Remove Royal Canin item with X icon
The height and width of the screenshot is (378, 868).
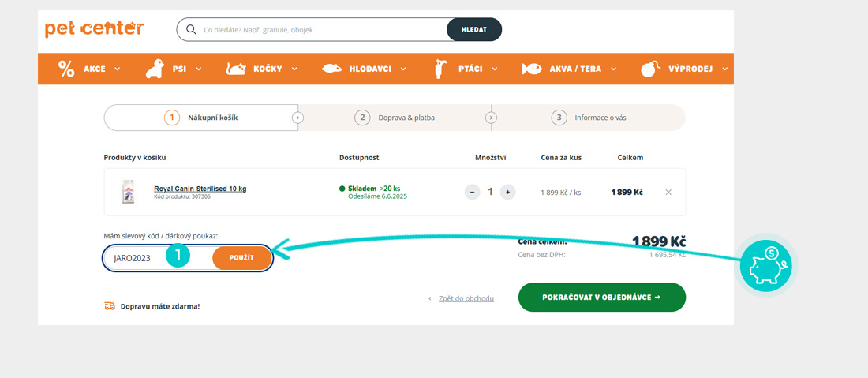click(668, 192)
